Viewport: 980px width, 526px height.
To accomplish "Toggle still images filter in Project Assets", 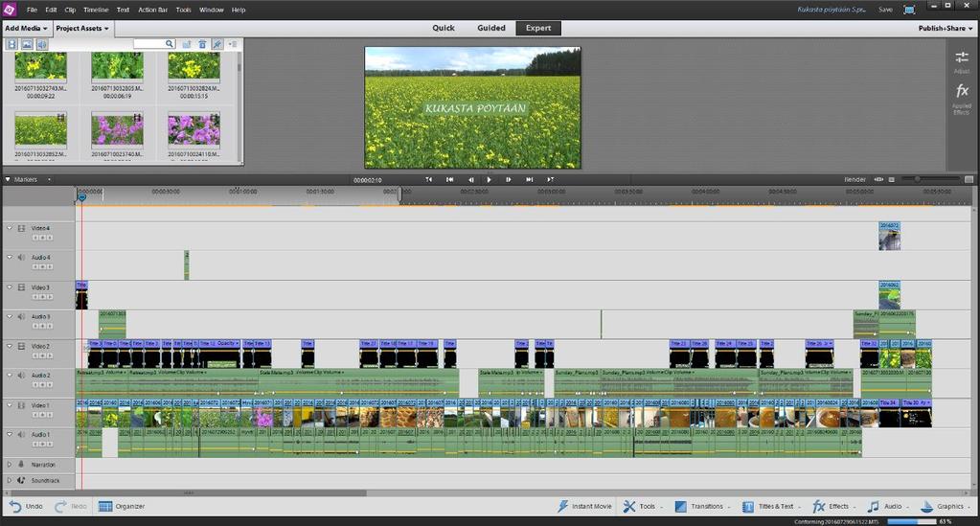I will click(x=27, y=44).
